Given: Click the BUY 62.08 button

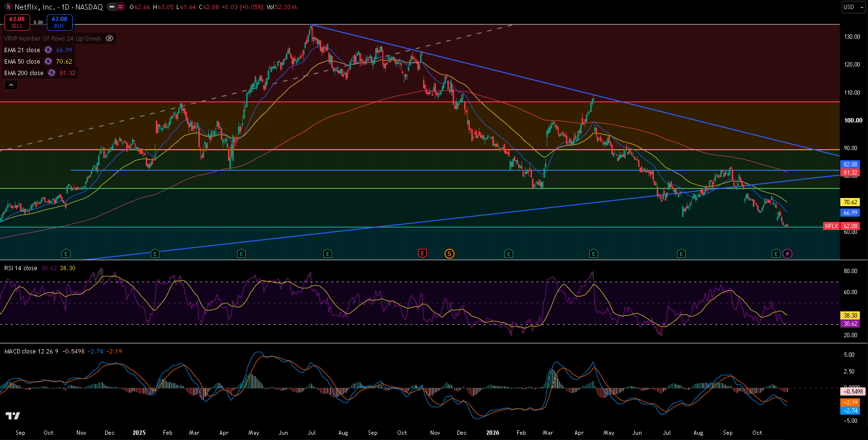Looking at the screenshot, I should coord(59,22).
